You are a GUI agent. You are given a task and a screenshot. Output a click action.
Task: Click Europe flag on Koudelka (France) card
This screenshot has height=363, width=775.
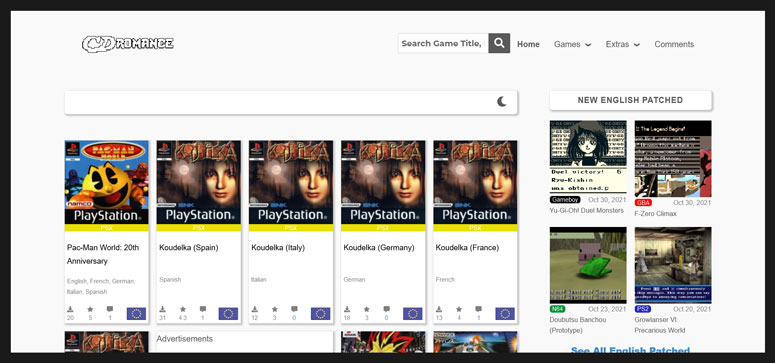pyautogui.click(x=505, y=314)
